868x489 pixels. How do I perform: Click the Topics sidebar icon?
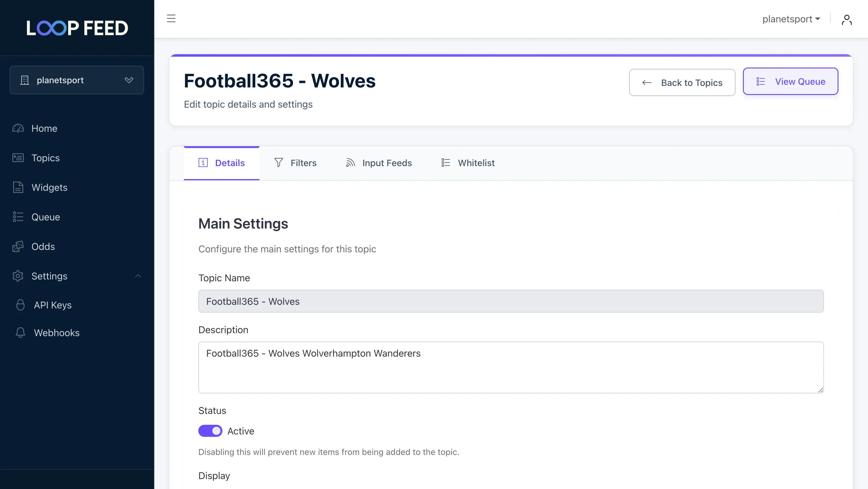(18, 158)
